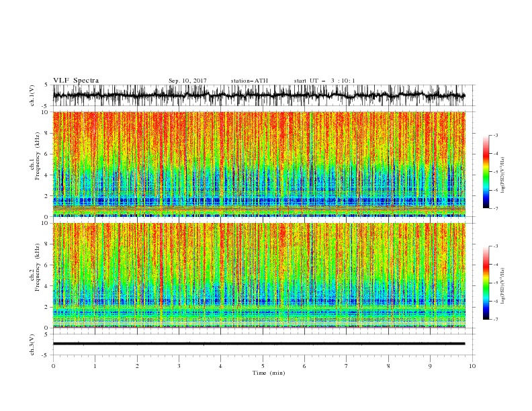The width and height of the screenshot is (532, 411).
Task: Click the lower PSD color scale bar
Action: (x=486, y=283)
